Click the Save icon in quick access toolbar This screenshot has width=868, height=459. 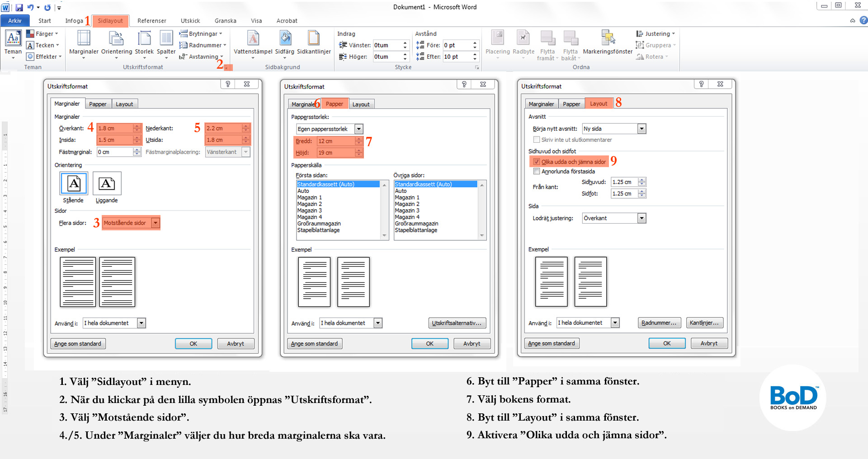19,8
